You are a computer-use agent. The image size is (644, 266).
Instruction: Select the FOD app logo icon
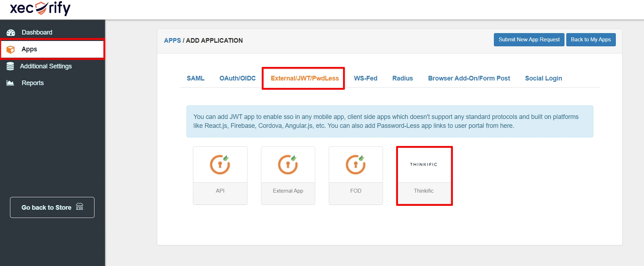point(356,165)
